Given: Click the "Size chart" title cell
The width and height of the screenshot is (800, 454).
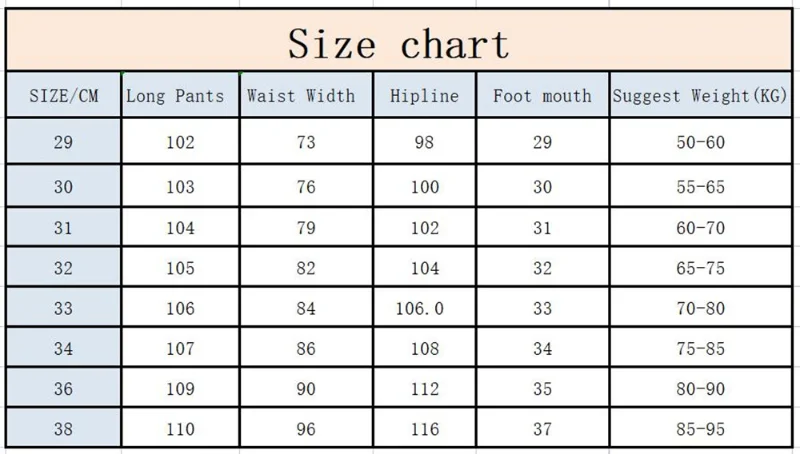Looking at the screenshot, I should tap(399, 44).
